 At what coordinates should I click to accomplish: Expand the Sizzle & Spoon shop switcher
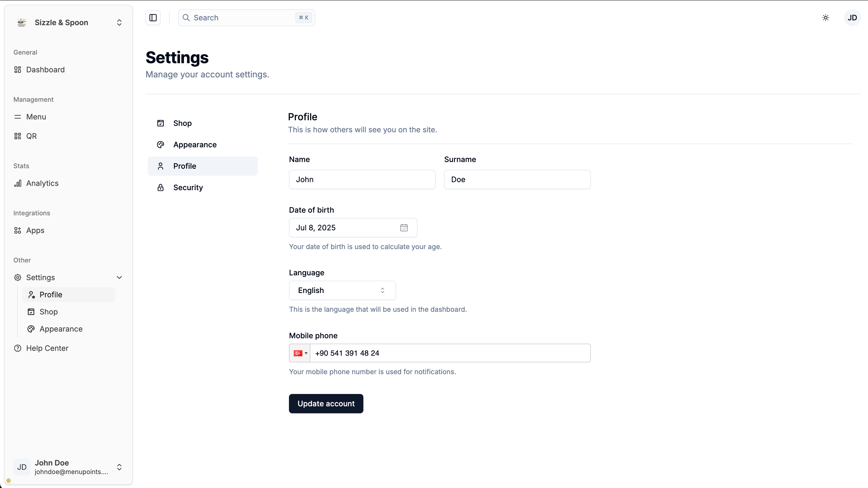(x=119, y=22)
